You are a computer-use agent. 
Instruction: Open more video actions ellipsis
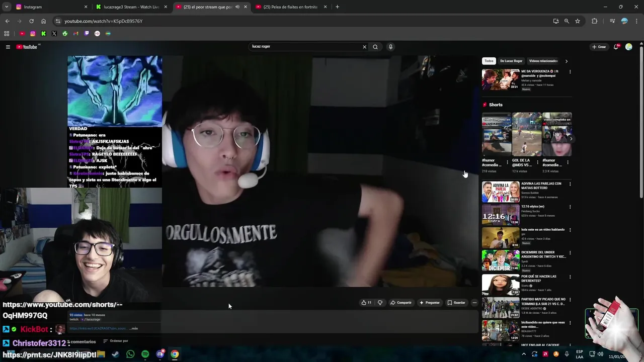pyautogui.click(x=474, y=303)
